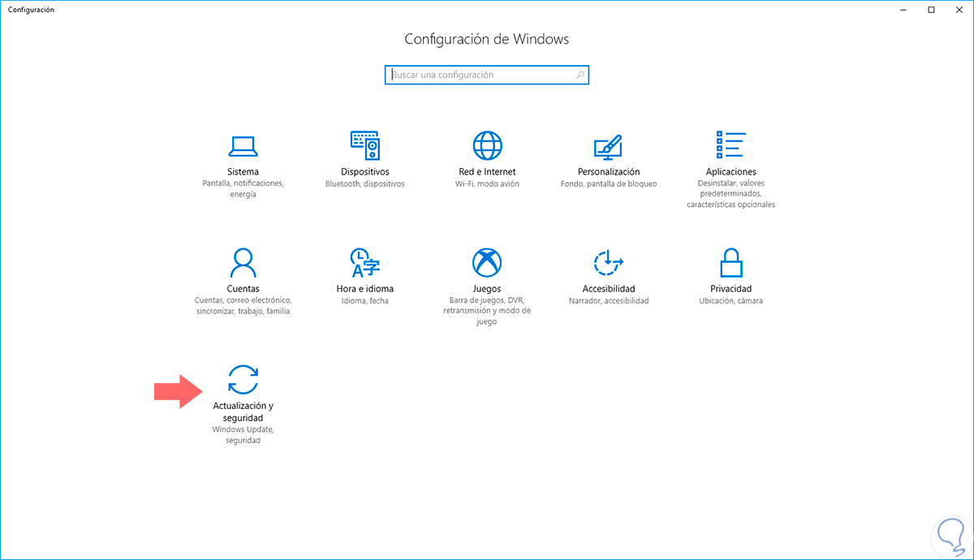This screenshot has height=560, width=974.
Task: Click 'Wi-Fi, modo avión' description
Action: coord(487,183)
